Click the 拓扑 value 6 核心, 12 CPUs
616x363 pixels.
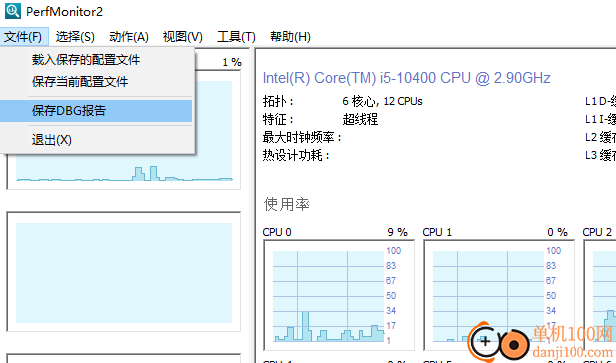[x=382, y=101]
